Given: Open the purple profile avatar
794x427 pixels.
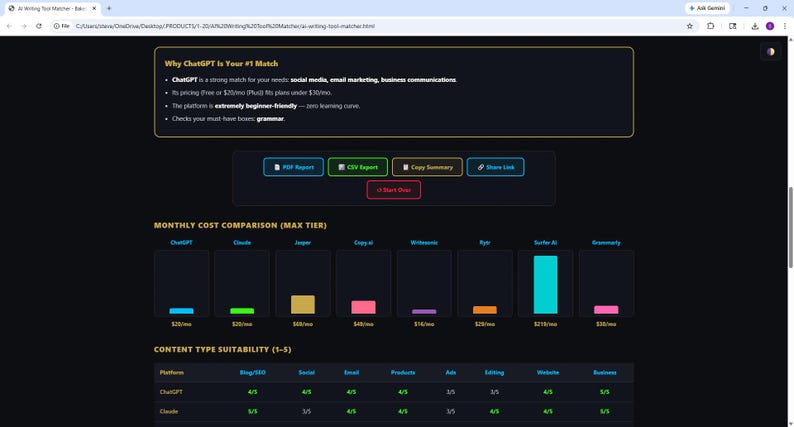Looking at the screenshot, I should (x=770, y=26).
